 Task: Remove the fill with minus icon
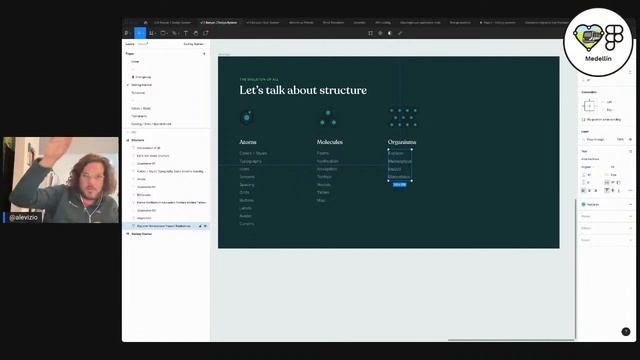point(630,204)
